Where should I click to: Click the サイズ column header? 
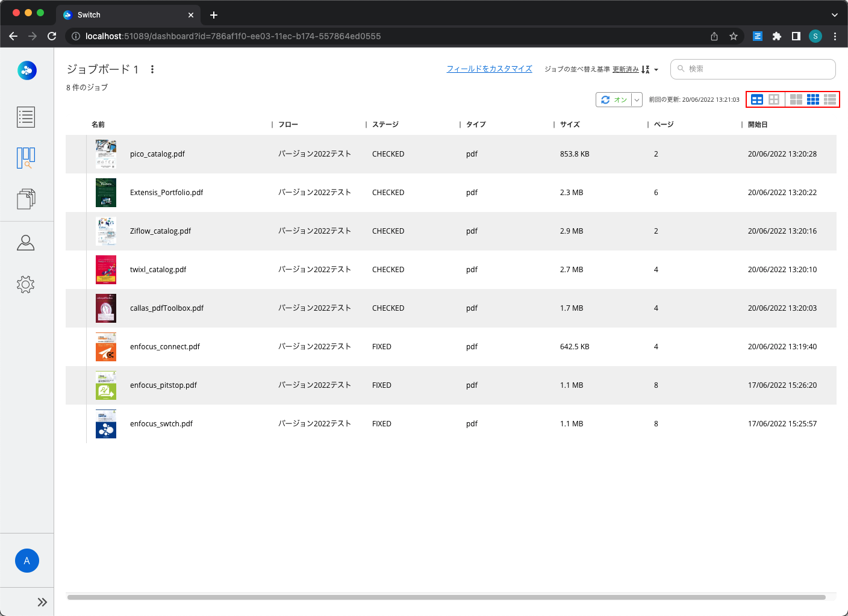[570, 124]
